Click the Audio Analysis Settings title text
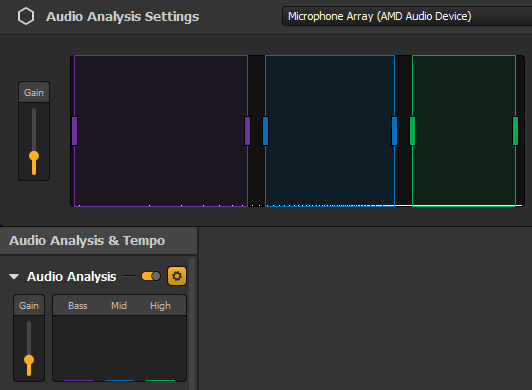This screenshot has width=532, height=390. pyautogui.click(x=122, y=17)
